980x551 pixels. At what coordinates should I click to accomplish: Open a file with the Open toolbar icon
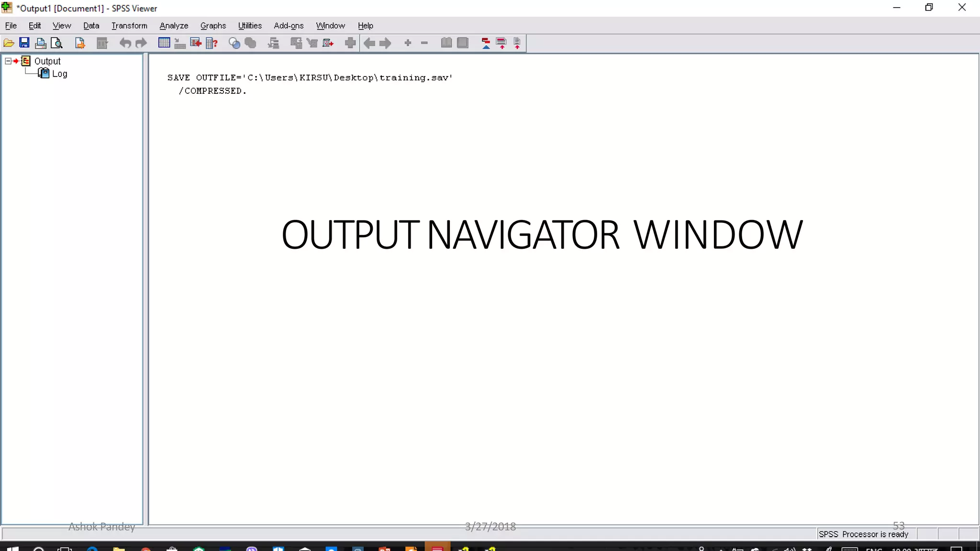[9, 43]
